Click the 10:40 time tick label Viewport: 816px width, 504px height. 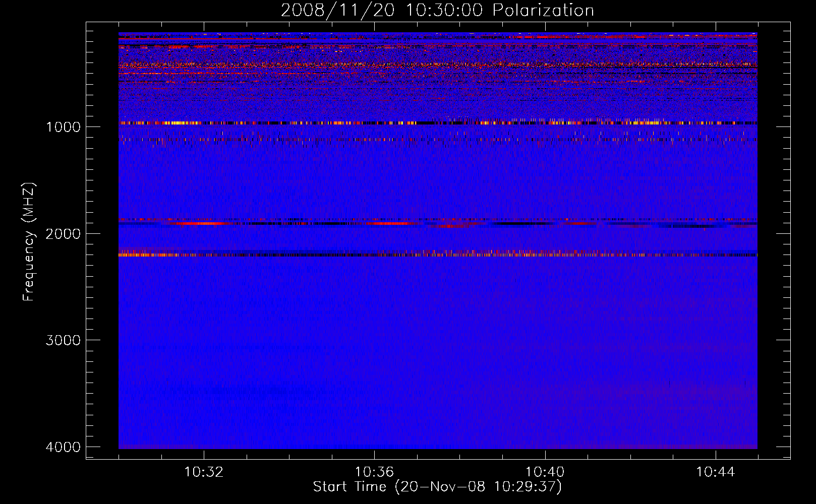(x=545, y=472)
